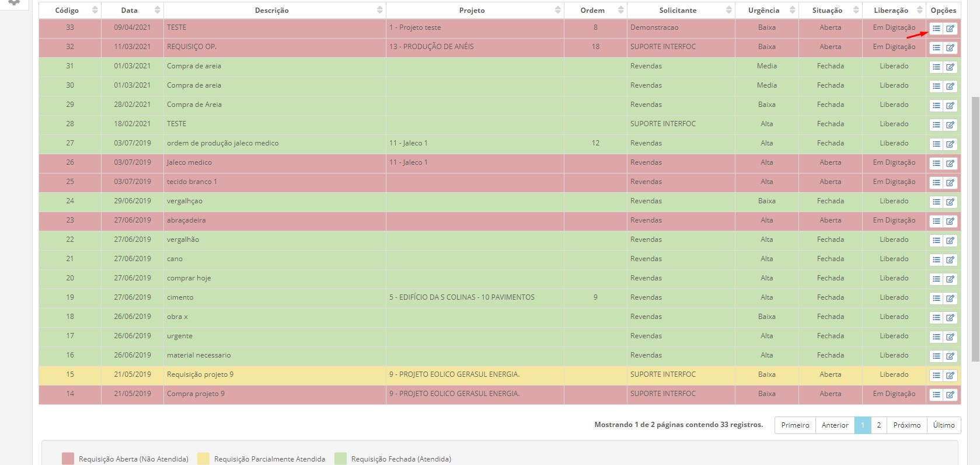980x465 pixels.
Task: Edit requisition 18 with pencil icon
Action: 950,318
